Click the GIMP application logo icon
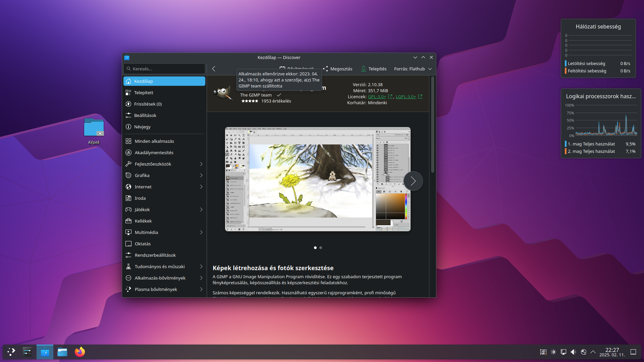The height and width of the screenshot is (362, 644). click(x=223, y=93)
